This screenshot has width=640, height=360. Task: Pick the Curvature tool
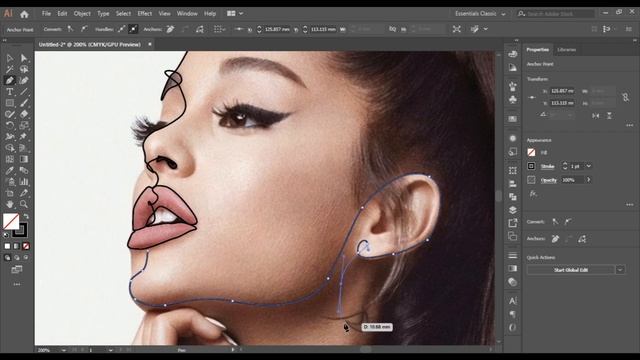24,80
